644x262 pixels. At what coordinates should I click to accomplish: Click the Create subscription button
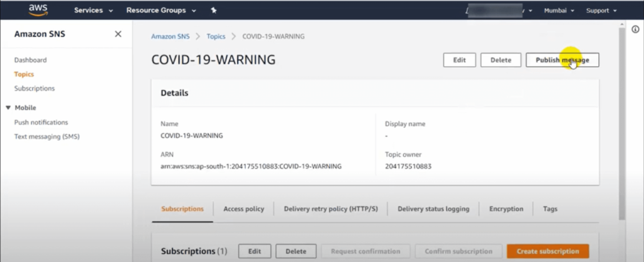point(548,251)
